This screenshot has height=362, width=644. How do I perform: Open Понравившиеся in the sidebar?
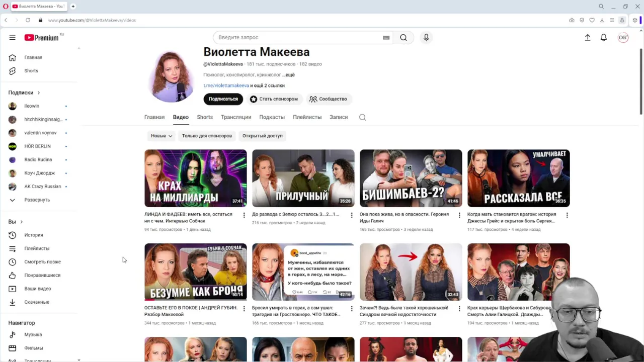[42, 276]
